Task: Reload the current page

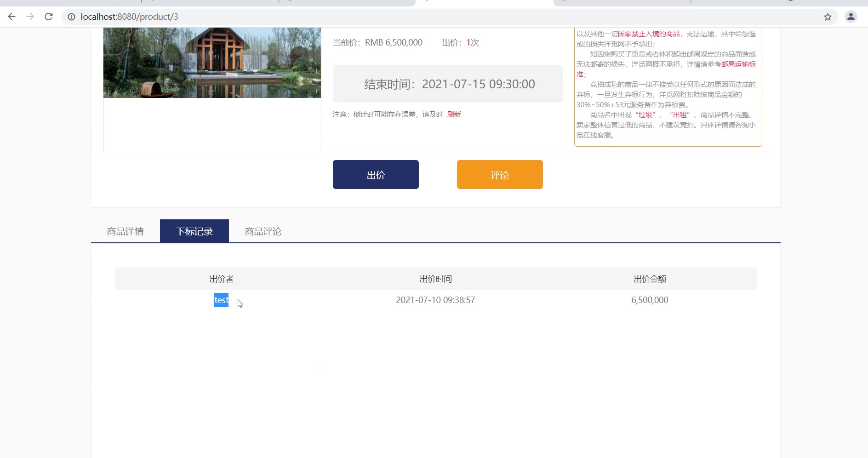Action: click(x=49, y=17)
